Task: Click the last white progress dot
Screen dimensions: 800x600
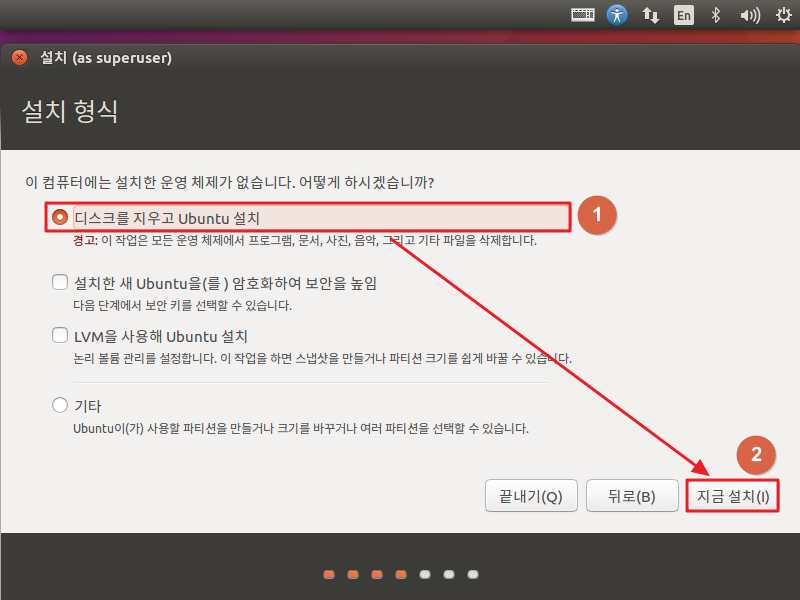Action: point(473,574)
